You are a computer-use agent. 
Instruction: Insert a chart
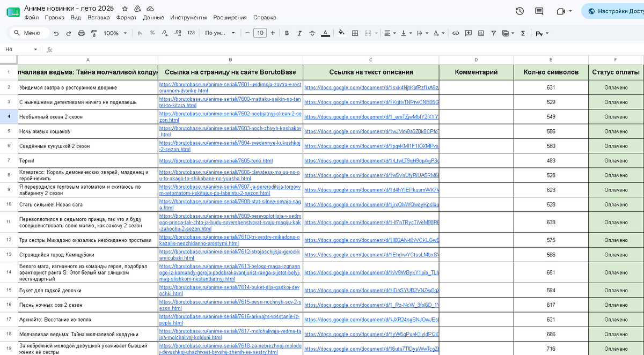[481, 33]
